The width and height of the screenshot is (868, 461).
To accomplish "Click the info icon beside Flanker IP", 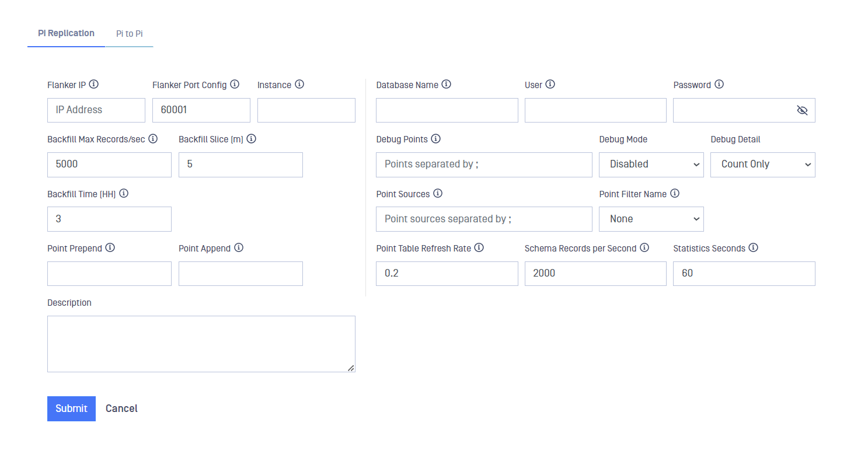I will click(x=93, y=84).
